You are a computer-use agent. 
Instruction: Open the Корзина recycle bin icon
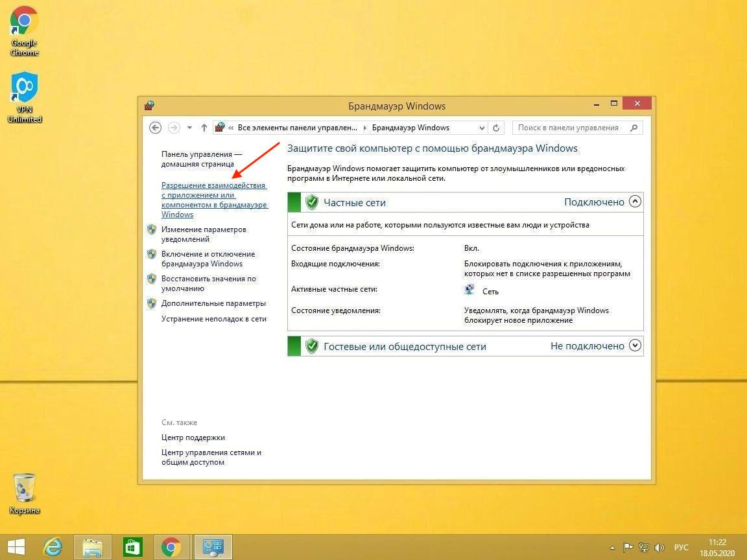pos(25,494)
